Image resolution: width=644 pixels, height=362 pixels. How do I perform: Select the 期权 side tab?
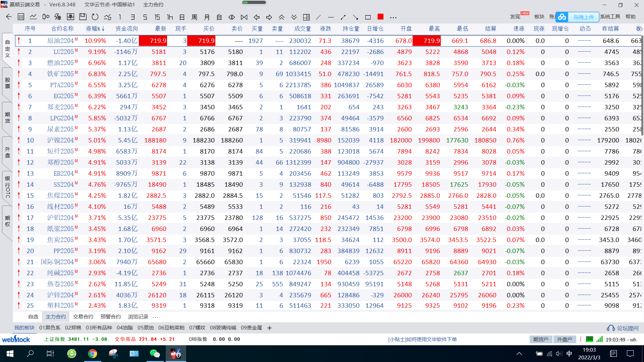tap(7, 221)
